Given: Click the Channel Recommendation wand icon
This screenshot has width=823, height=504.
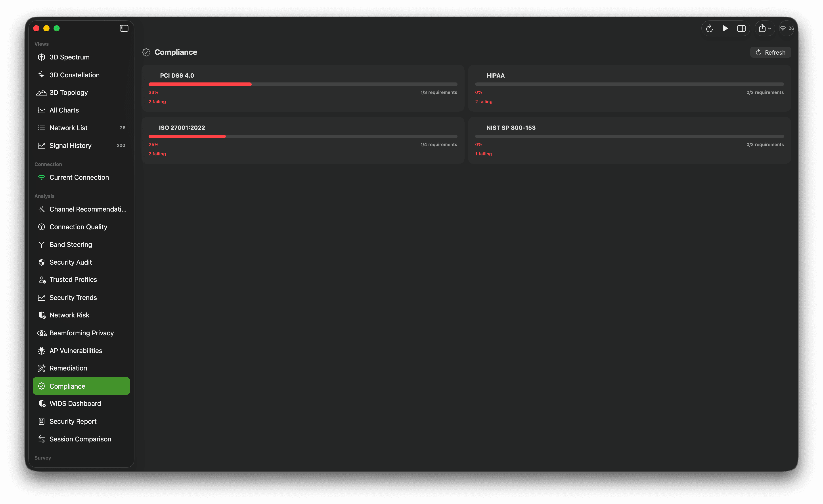Looking at the screenshot, I should coord(41,209).
